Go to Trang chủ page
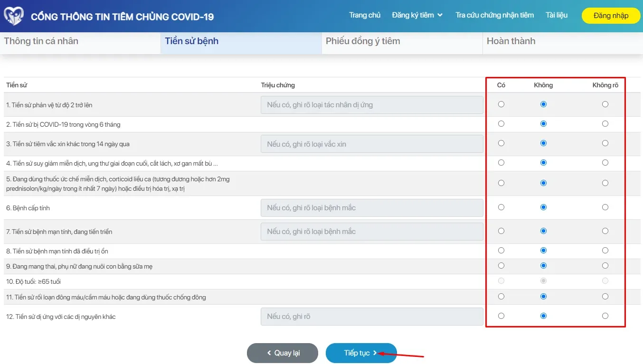The image size is (643, 364). coord(365,15)
